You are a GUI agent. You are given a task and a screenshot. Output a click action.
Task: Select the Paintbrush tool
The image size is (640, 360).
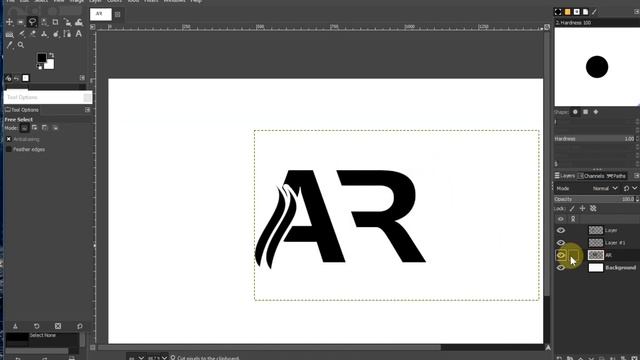coord(21,34)
